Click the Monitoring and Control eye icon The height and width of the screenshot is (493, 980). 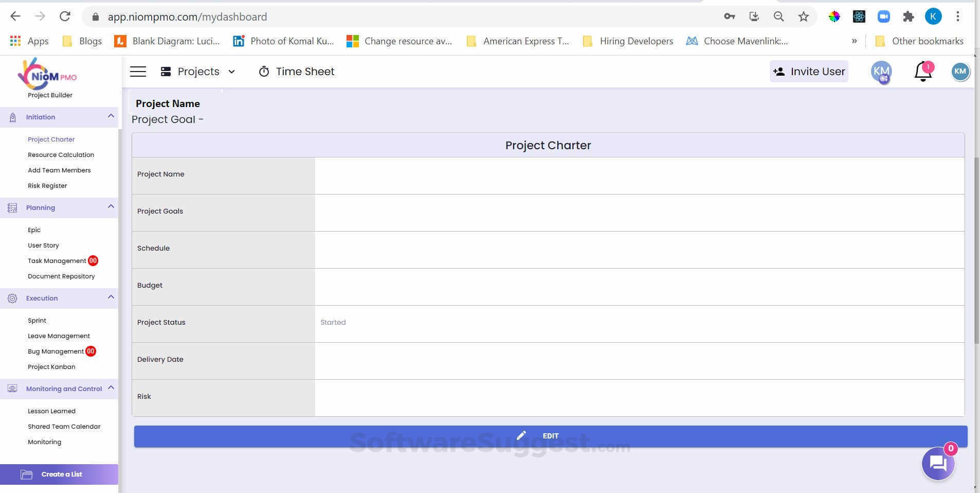tap(12, 389)
